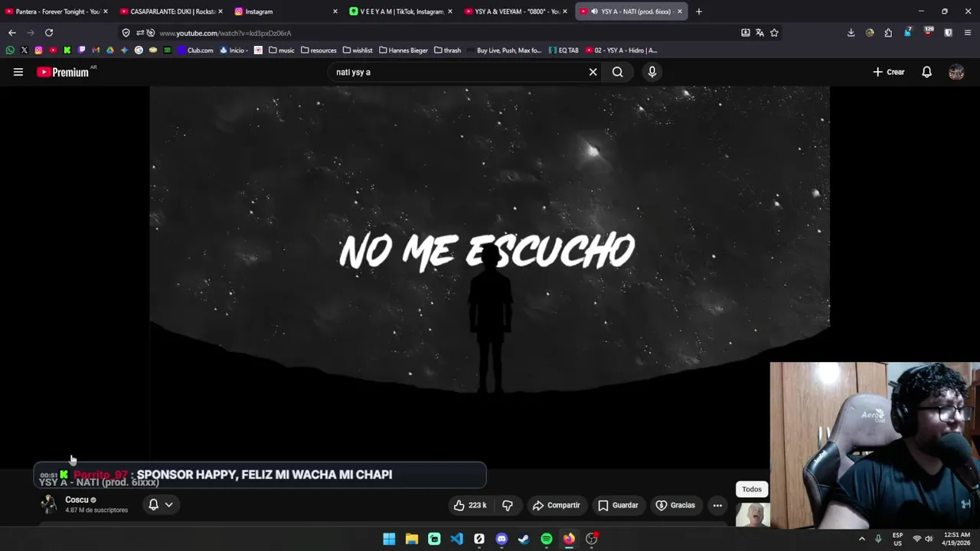The width and height of the screenshot is (980, 551).
Task: Go back with the browser back arrow
Action: click(x=12, y=33)
